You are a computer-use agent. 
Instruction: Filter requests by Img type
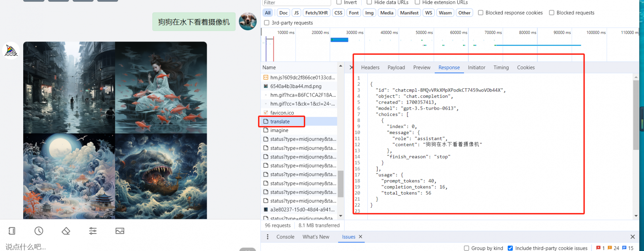pyautogui.click(x=369, y=13)
